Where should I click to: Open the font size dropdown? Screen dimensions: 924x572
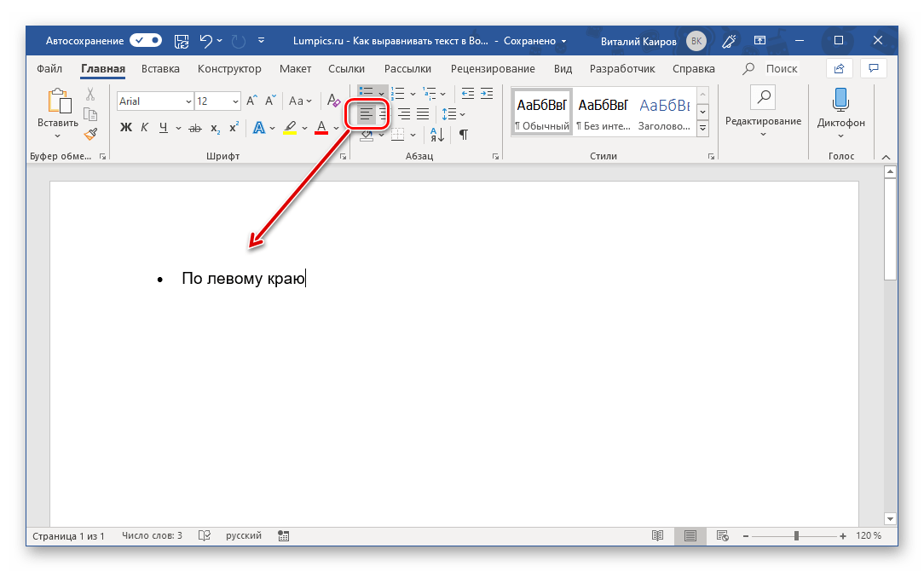pos(235,101)
